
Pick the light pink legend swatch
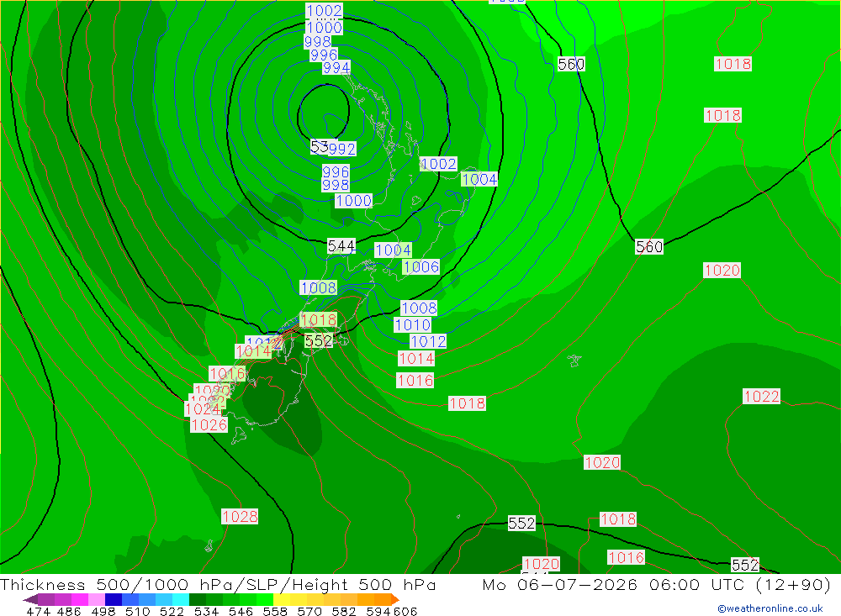point(97,599)
